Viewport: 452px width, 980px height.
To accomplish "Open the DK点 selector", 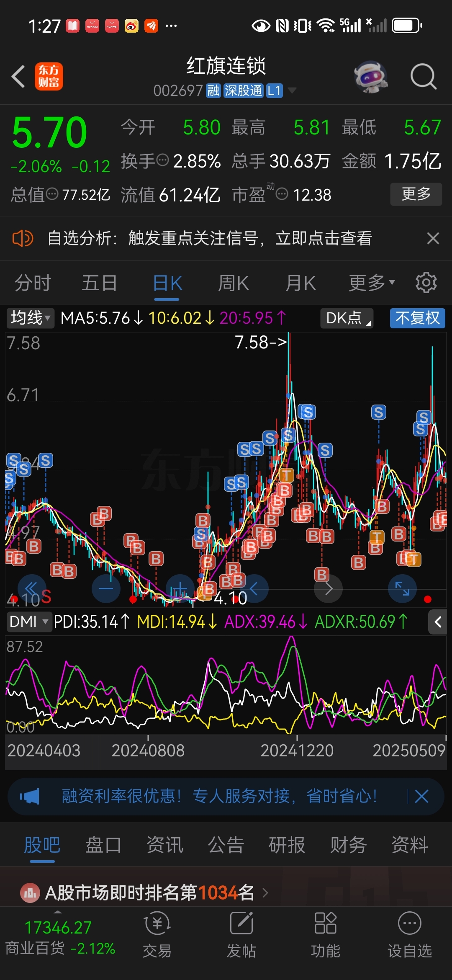I will tap(347, 318).
